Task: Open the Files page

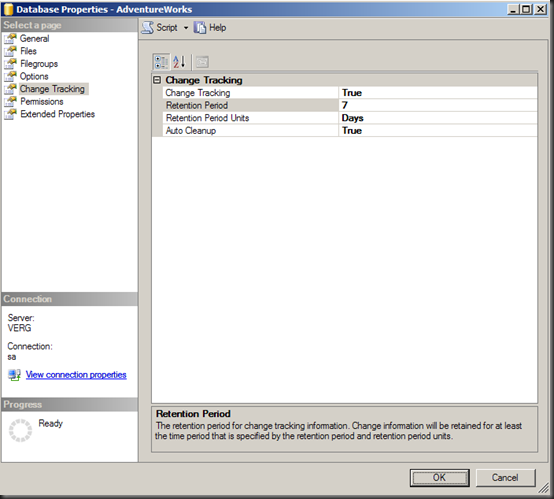Action: click(28, 51)
